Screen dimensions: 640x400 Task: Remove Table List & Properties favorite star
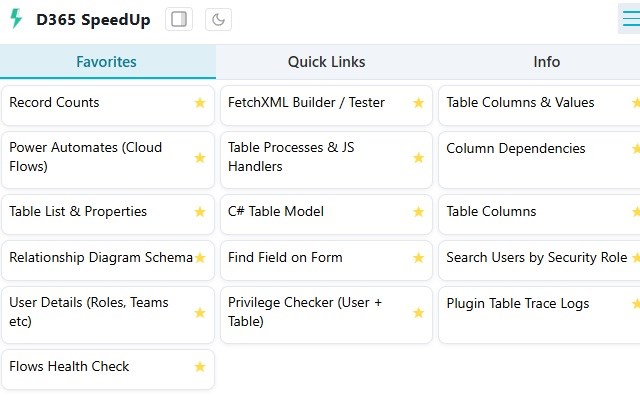coord(200,212)
